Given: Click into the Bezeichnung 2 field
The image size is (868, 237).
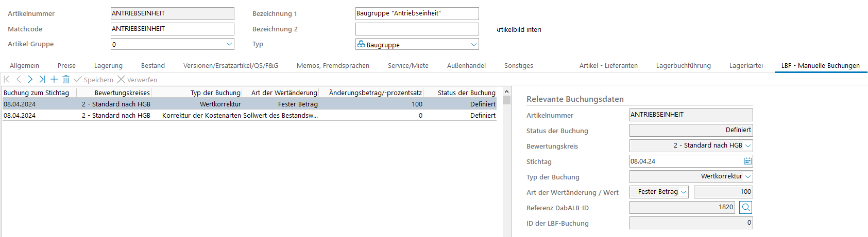Looking at the screenshot, I should coord(417,29).
